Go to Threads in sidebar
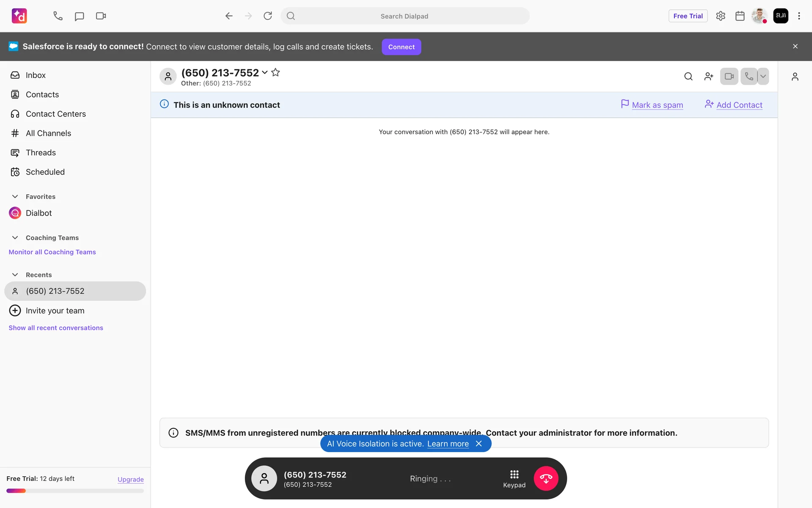 click(41, 152)
